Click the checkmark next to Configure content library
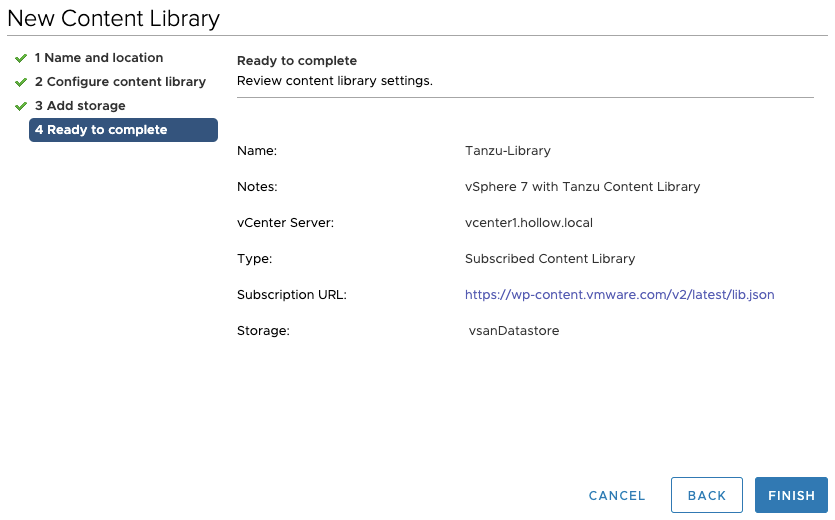The image size is (835, 520). coord(21,82)
